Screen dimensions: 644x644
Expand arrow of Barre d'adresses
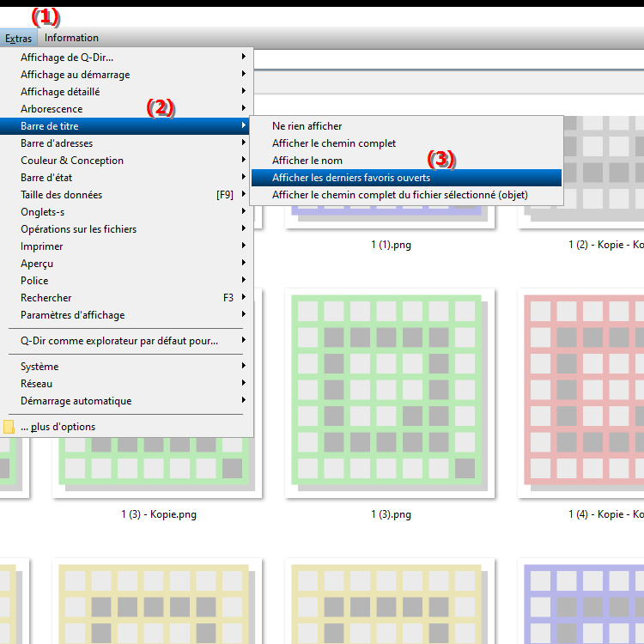pos(244,143)
